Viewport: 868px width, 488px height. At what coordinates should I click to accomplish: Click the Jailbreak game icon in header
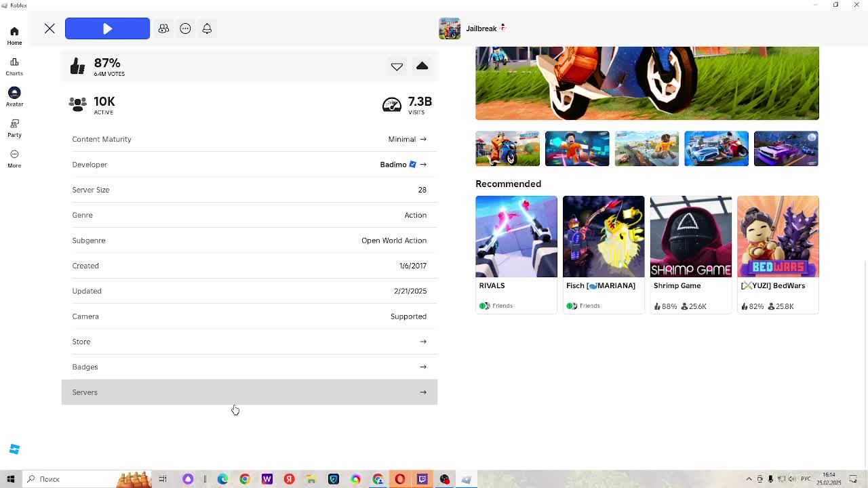[450, 28]
